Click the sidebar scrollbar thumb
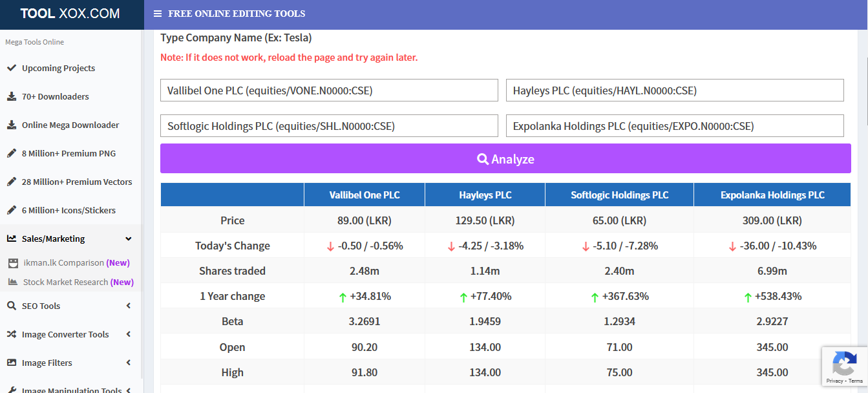The height and width of the screenshot is (393, 868). point(142,204)
